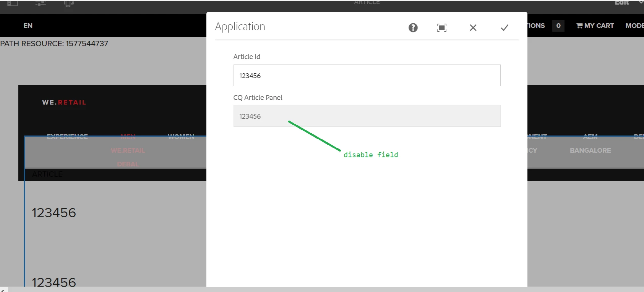Screen dimensions: 644x292
Task: Open the WOMEN navigation item
Action: [x=181, y=136]
